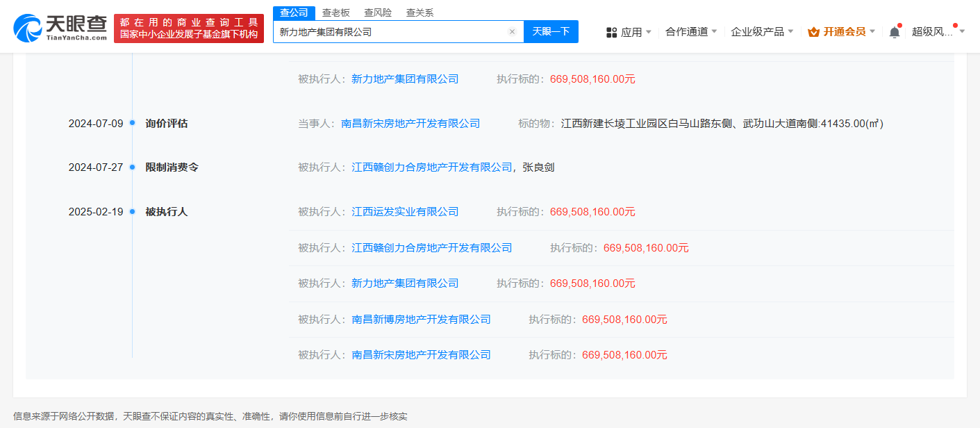Clear the search box with X icon
Viewport: 980px width, 428px height.
tap(512, 32)
